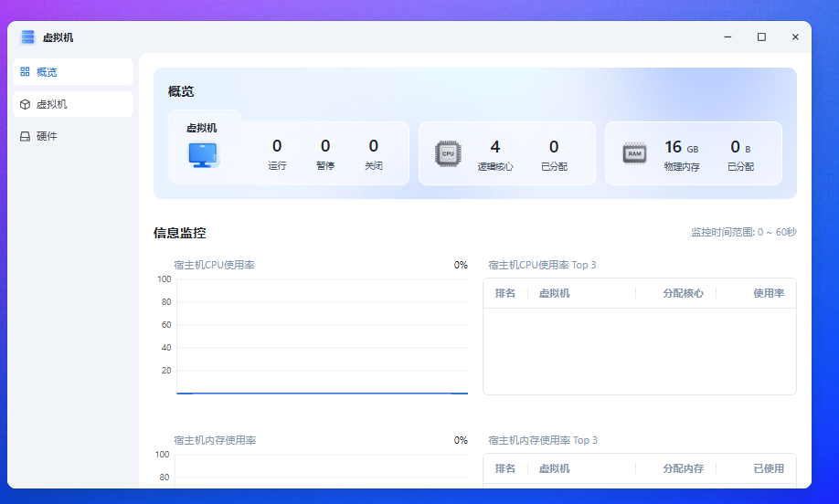This screenshot has width=839, height=504.
Task: Click the 硬件 drive icon in sidebar
Action: click(x=26, y=136)
